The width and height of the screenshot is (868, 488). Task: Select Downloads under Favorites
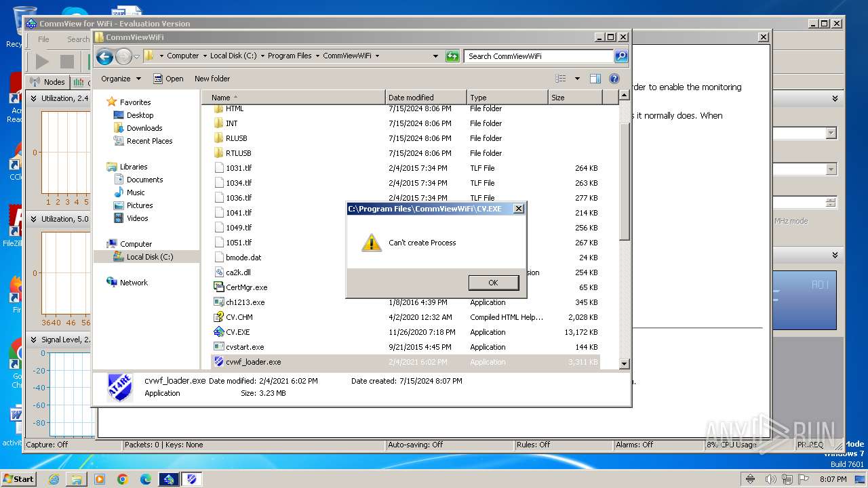(x=144, y=128)
